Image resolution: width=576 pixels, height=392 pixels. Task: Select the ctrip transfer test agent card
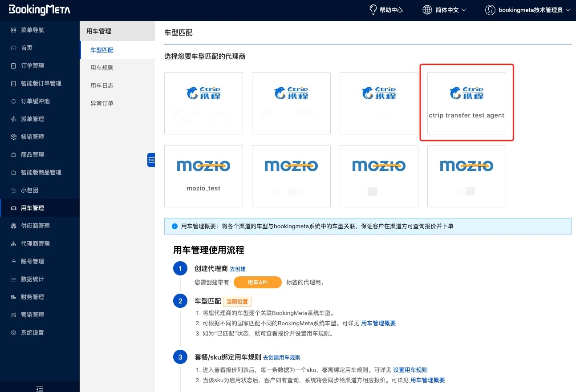coord(466,103)
